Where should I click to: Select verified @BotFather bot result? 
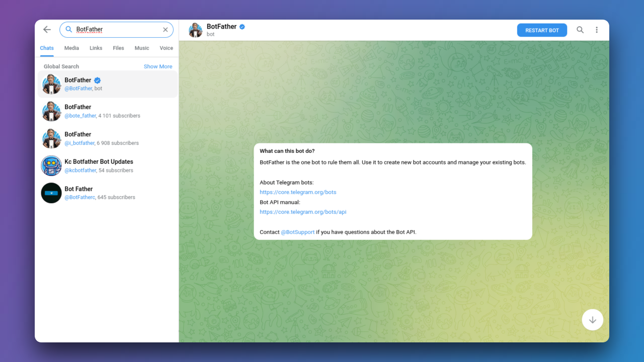click(x=108, y=84)
